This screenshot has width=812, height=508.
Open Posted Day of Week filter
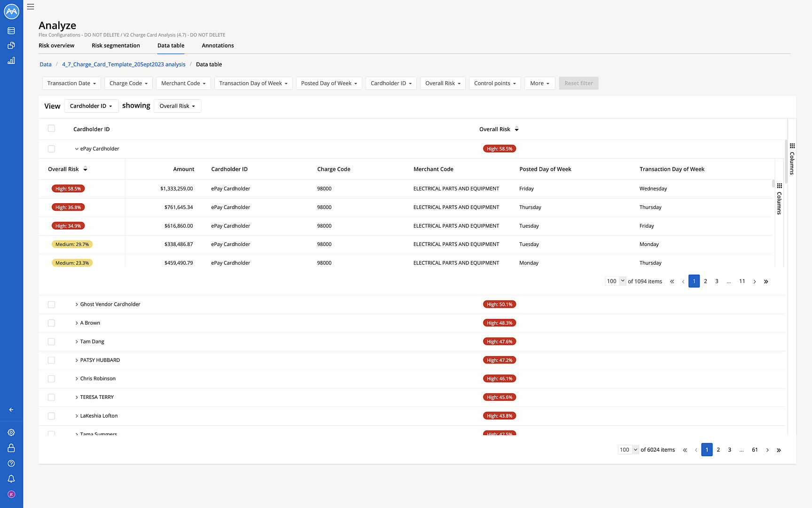pyautogui.click(x=329, y=83)
